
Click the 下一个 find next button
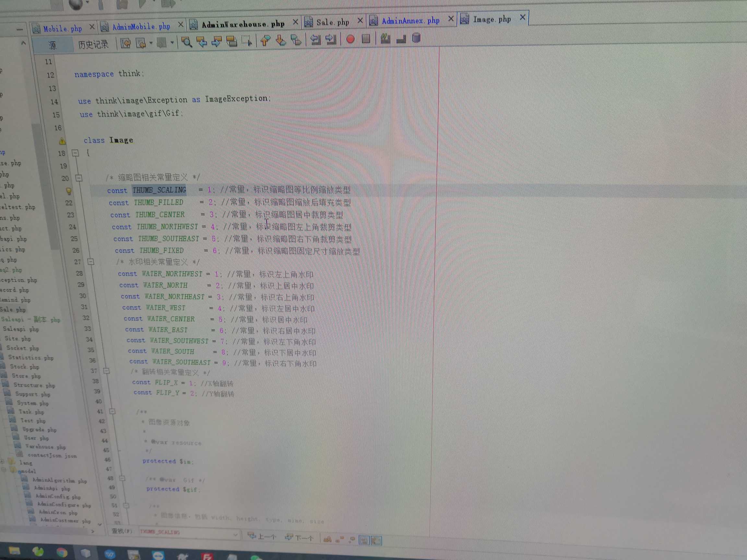tap(300, 538)
